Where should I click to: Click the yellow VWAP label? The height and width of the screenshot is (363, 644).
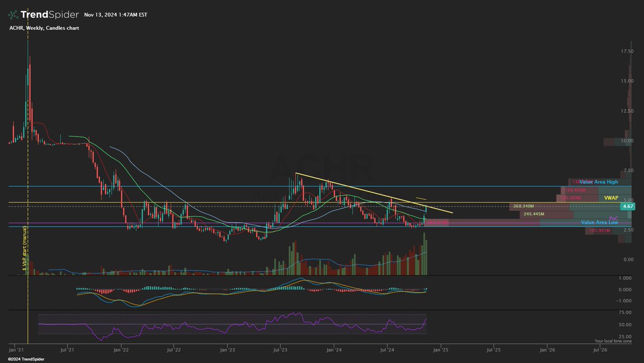[x=612, y=198]
